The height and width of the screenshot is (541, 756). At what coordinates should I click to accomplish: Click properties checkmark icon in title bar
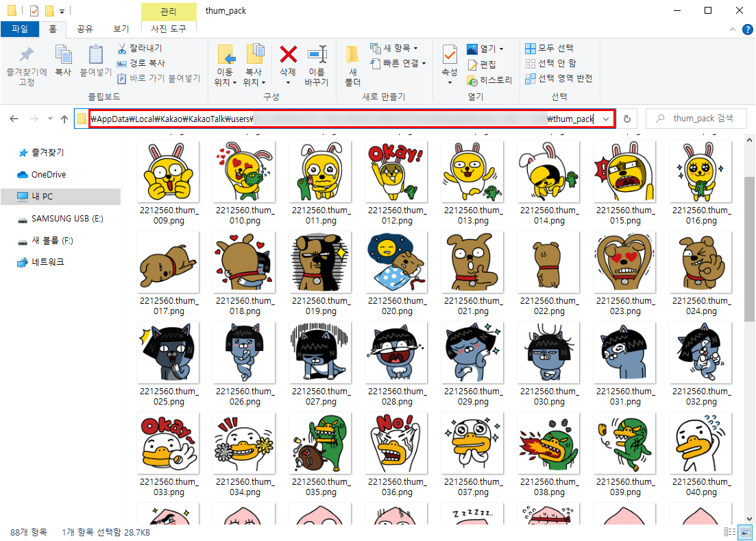tap(34, 10)
